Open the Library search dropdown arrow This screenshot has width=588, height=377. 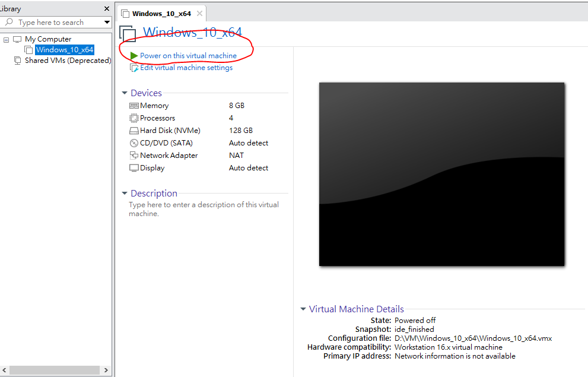tap(107, 22)
